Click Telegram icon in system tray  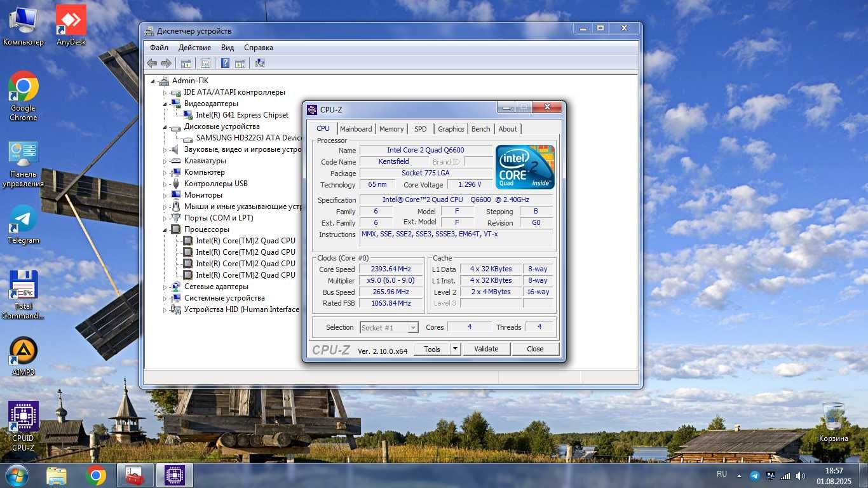[x=754, y=475]
